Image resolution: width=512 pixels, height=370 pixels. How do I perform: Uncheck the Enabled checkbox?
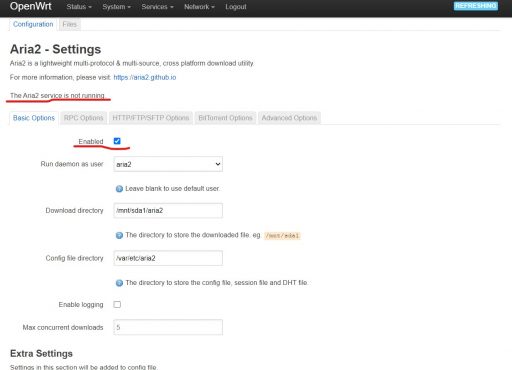click(x=117, y=141)
